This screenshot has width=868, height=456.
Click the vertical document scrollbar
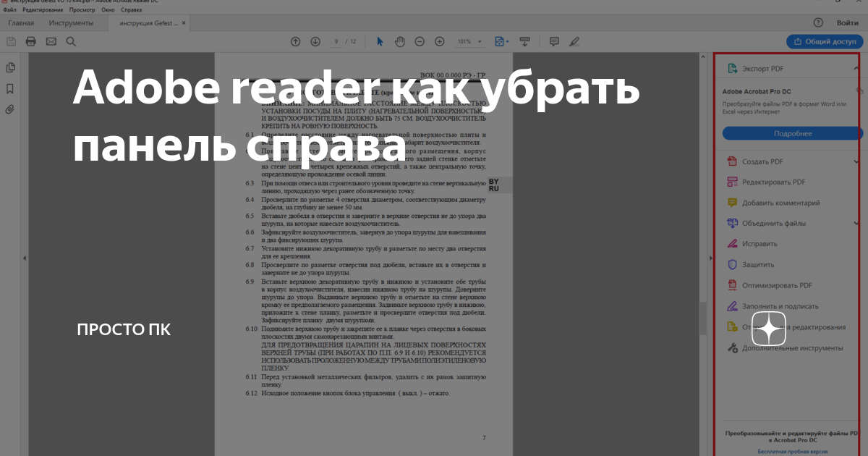(x=705, y=318)
